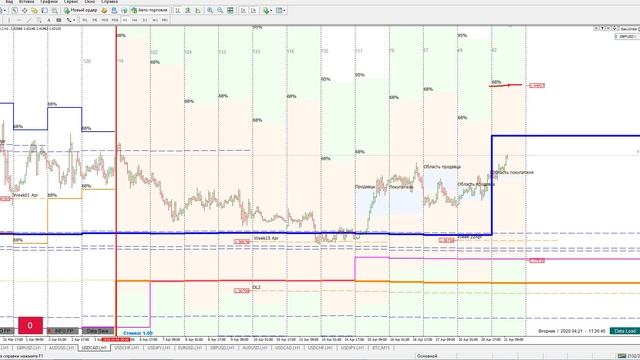Switch to the M5 timeframe
This screenshot has height=360, width=640.
tap(95, 20)
